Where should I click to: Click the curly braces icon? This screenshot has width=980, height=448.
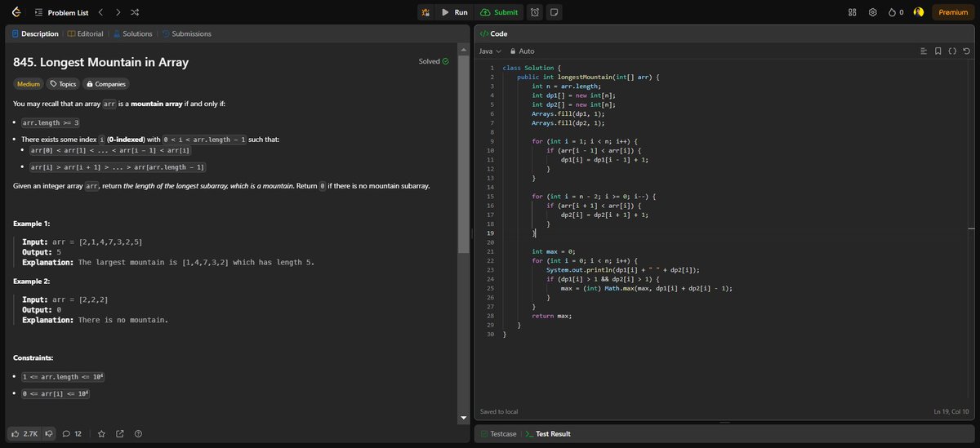point(952,51)
